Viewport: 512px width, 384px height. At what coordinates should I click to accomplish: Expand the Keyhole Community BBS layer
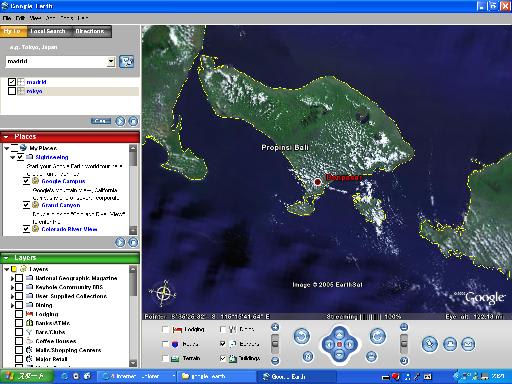[x=12, y=287]
